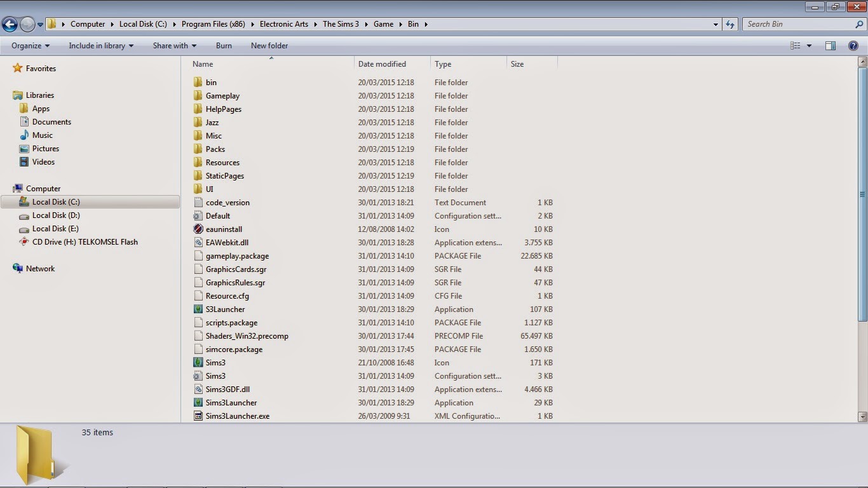Viewport: 868px width, 488px height.
Task: Open the Share with dropdown
Action: (x=175, y=46)
